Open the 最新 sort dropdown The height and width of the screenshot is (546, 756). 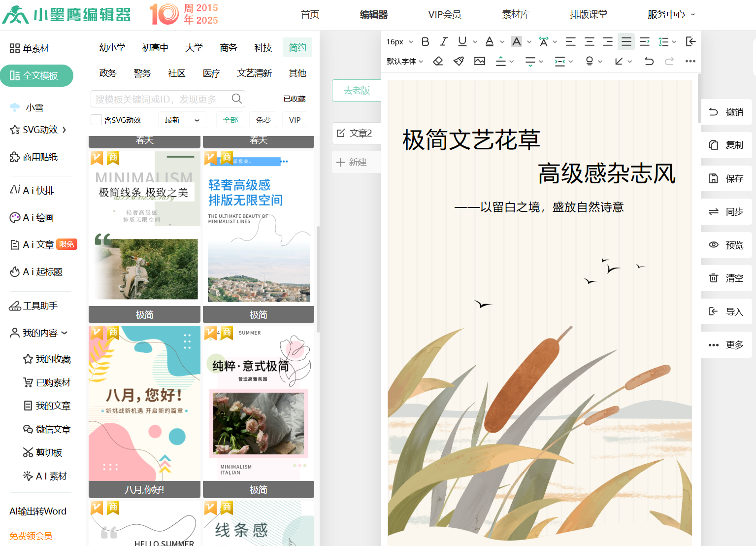[182, 120]
